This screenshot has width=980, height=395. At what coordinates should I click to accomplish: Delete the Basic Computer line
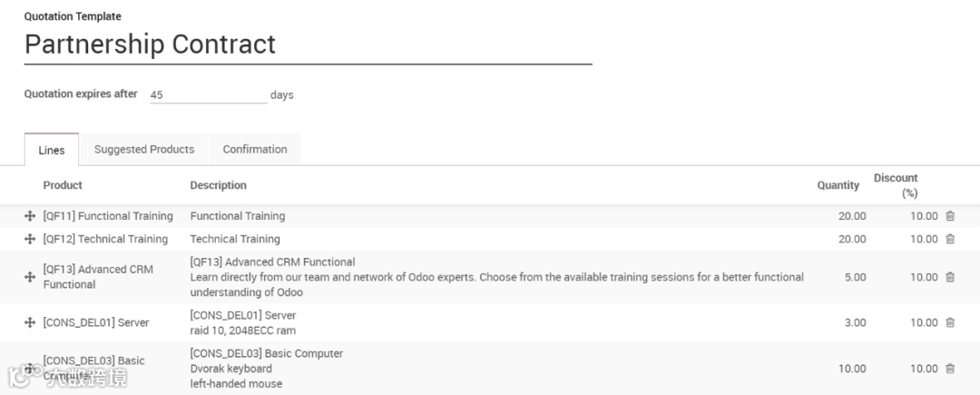click(950, 369)
